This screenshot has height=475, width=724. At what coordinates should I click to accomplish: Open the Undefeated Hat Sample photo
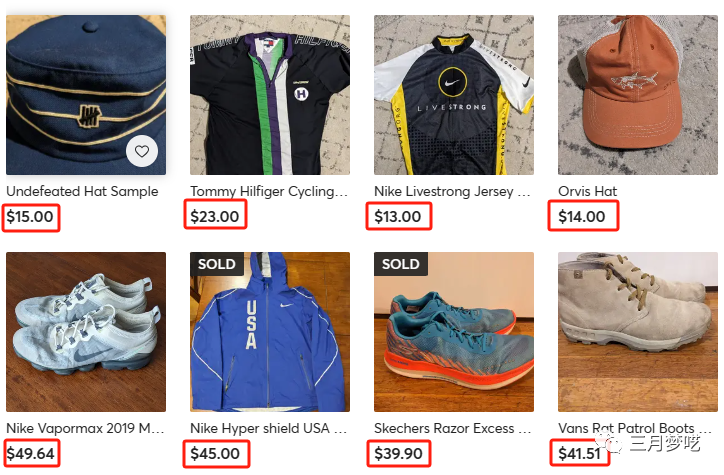coord(86,95)
